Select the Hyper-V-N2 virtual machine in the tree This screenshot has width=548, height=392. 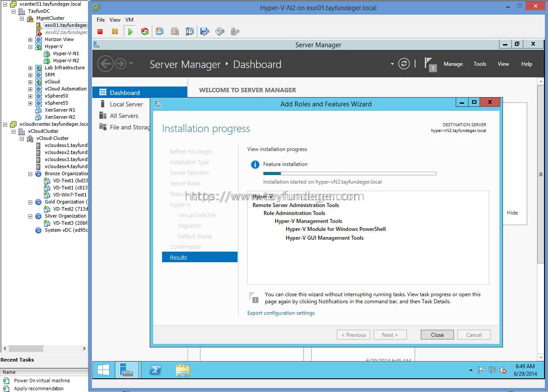(x=66, y=60)
